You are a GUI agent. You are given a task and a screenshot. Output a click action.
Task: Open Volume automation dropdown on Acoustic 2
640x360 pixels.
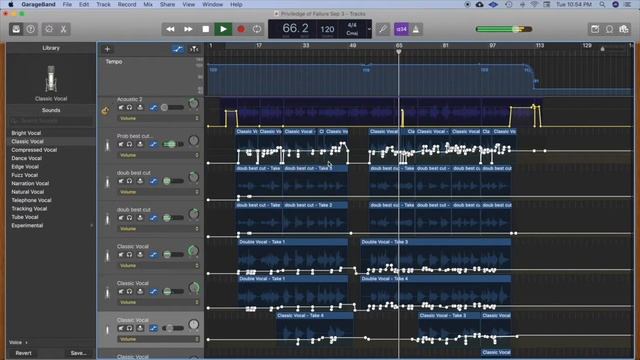(x=158, y=118)
